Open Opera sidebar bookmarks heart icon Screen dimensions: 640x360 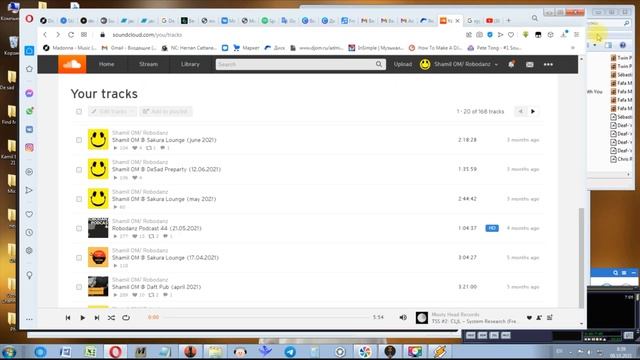(29, 214)
